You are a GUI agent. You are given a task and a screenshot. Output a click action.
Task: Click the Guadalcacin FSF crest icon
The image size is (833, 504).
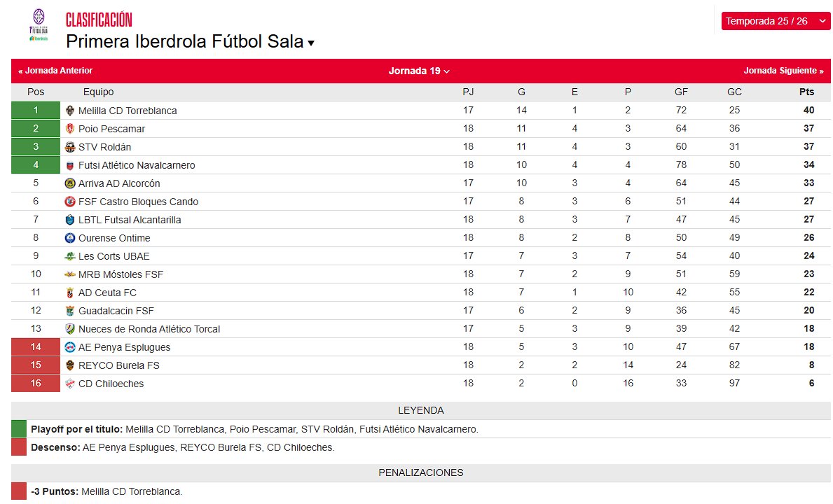point(70,310)
